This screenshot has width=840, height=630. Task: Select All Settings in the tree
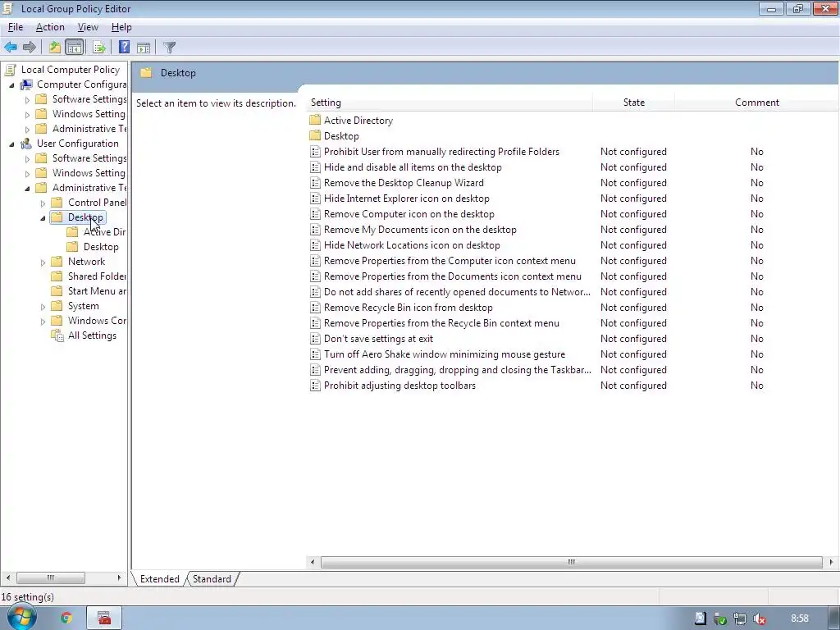[92, 336]
